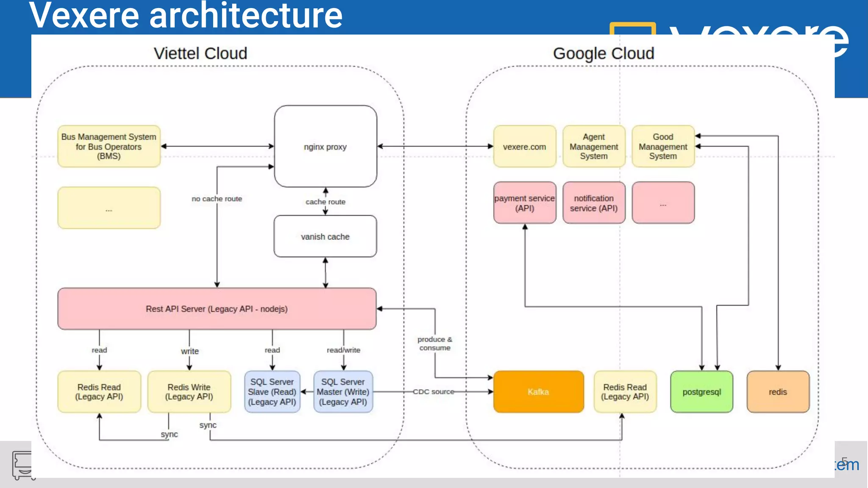Select the nginx proxy node
Viewport: 868px width, 488px height.
point(325,146)
